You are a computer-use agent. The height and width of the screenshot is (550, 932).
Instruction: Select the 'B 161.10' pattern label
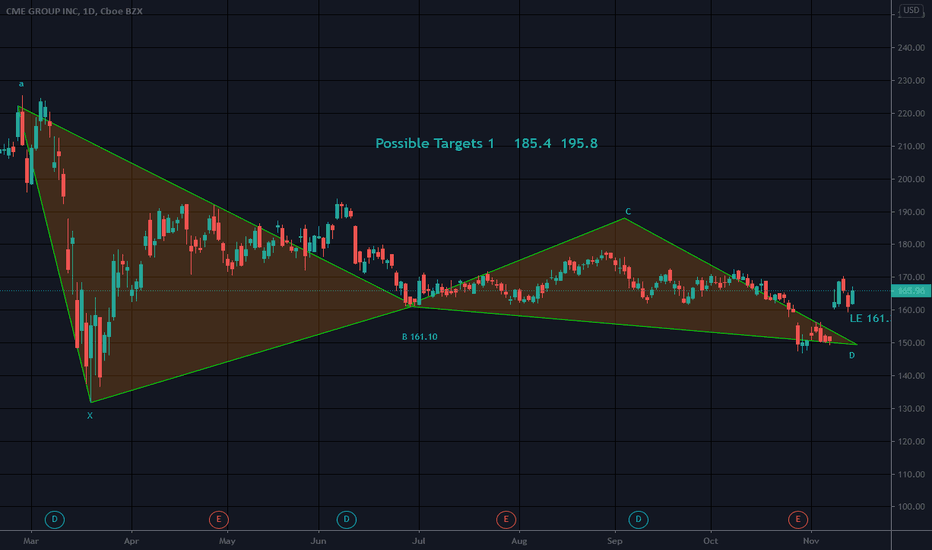(420, 337)
